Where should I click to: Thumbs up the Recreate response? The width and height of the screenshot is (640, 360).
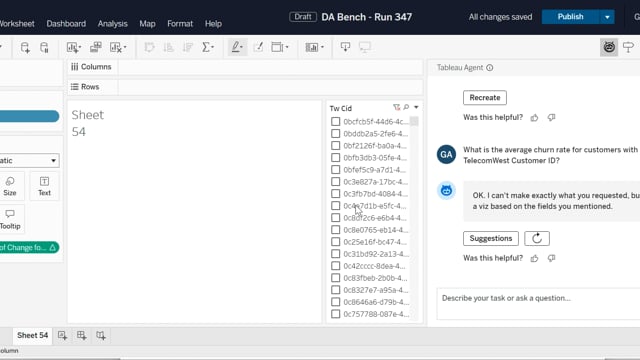[534, 118]
